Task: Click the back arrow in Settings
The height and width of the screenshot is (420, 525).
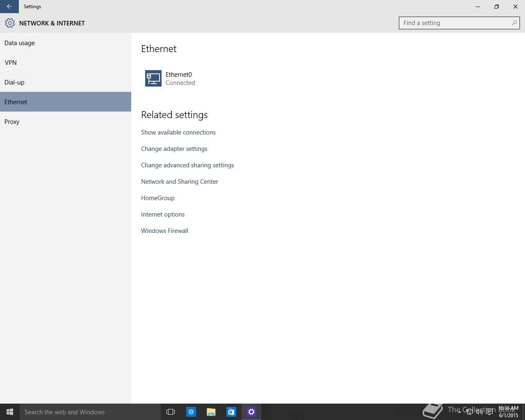Action: [x=9, y=7]
